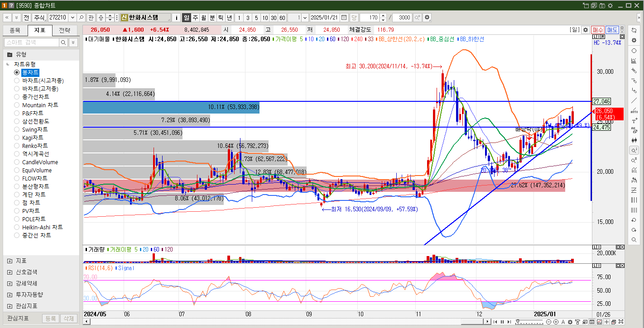Open the period multiplier dropdown showing 1
The height and width of the screenshot is (328, 644).
coord(304,18)
